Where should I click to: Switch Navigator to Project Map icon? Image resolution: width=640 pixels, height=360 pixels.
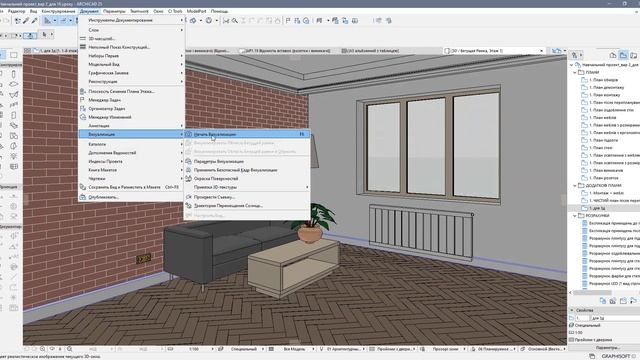[613, 55]
